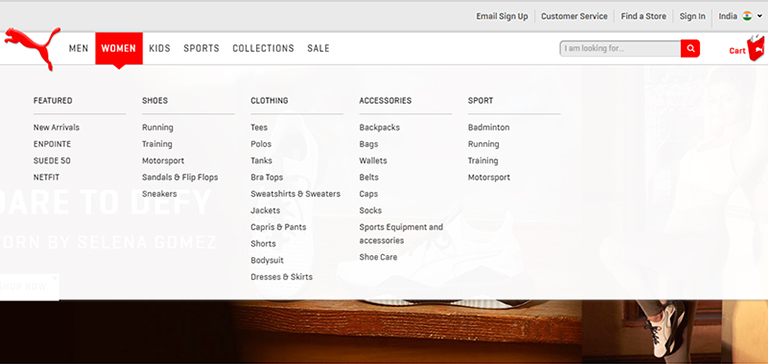The image size is (768, 364).
Task: Choose Caps under Accessories
Action: pyautogui.click(x=368, y=194)
